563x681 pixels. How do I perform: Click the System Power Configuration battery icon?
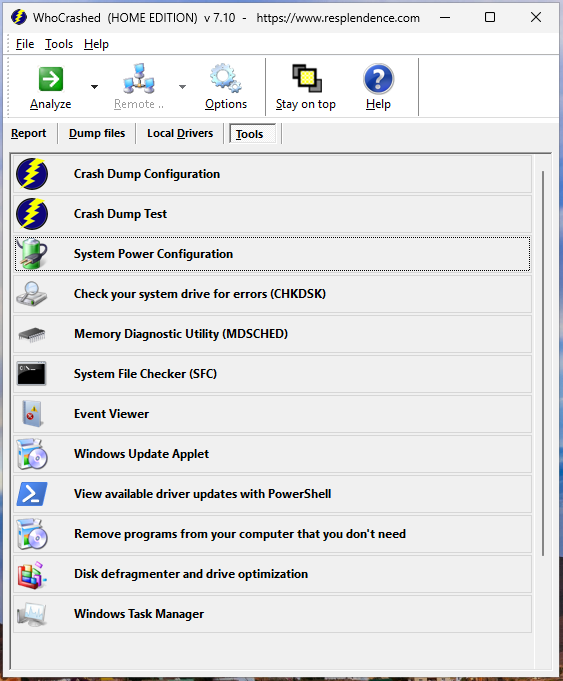pos(32,254)
